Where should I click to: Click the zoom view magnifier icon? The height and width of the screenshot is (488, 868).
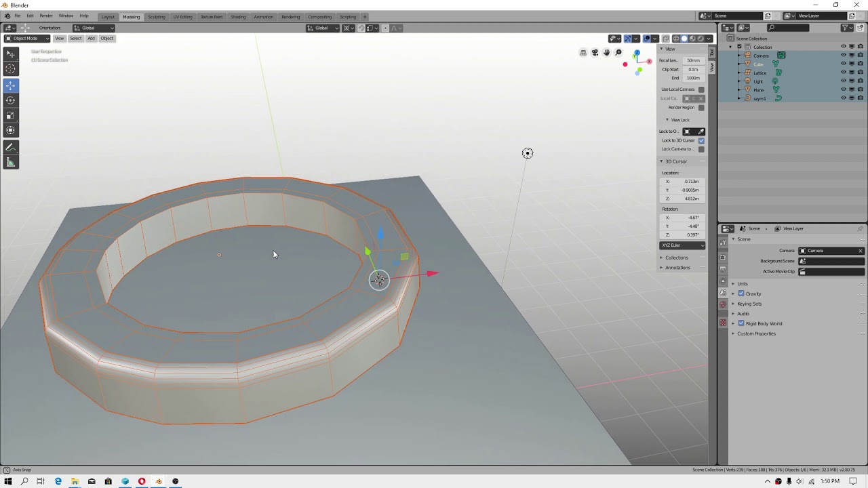618,53
